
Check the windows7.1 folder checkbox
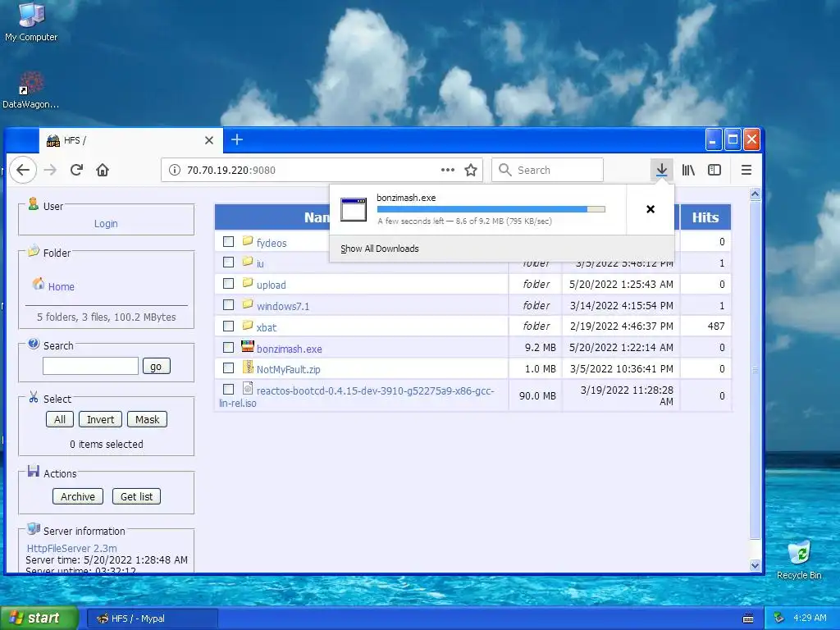pyautogui.click(x=228, y=305)
